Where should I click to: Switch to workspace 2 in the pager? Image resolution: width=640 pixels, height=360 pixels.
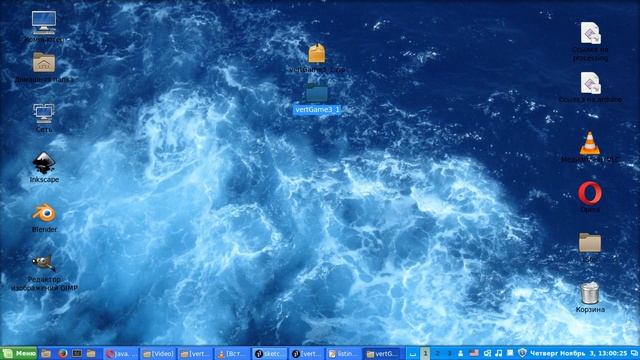437,354
